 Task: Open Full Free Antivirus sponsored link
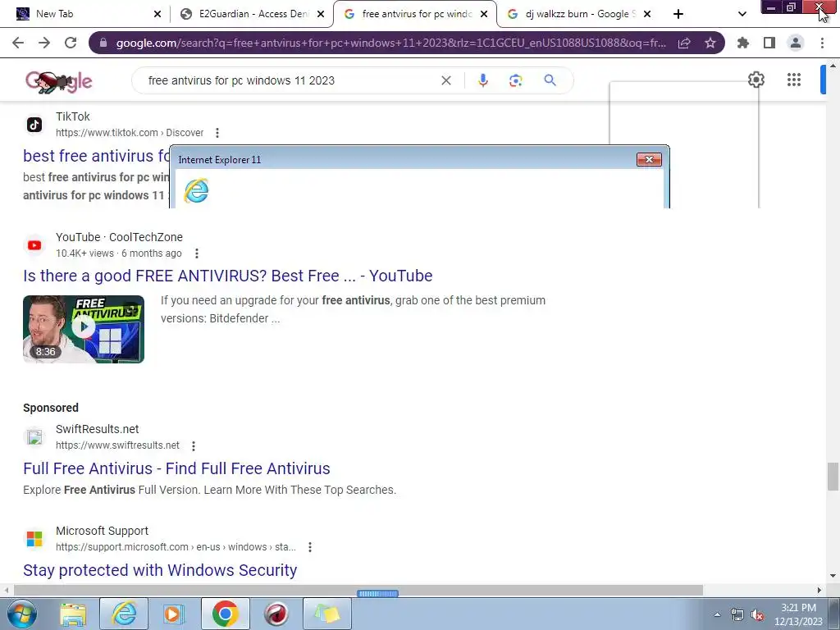176,468
